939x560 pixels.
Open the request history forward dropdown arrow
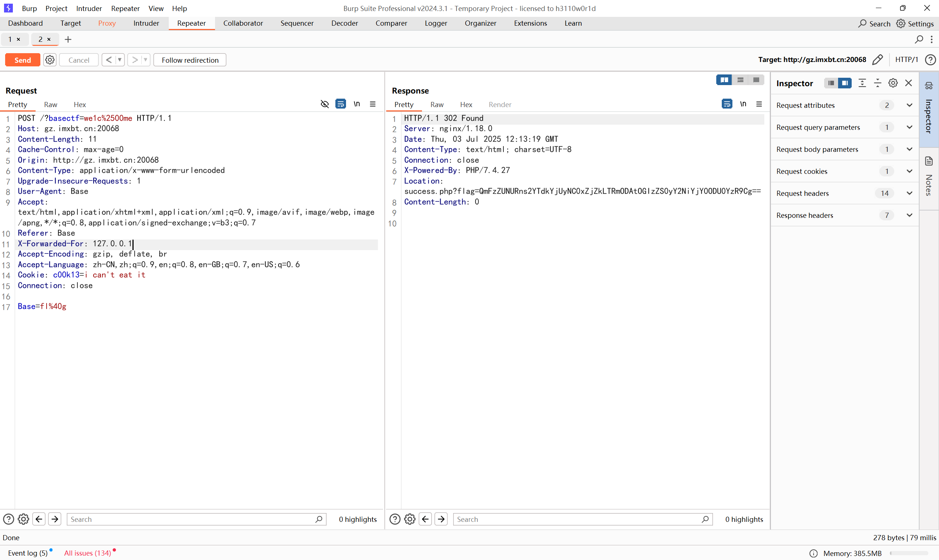(x=145, y=60)
